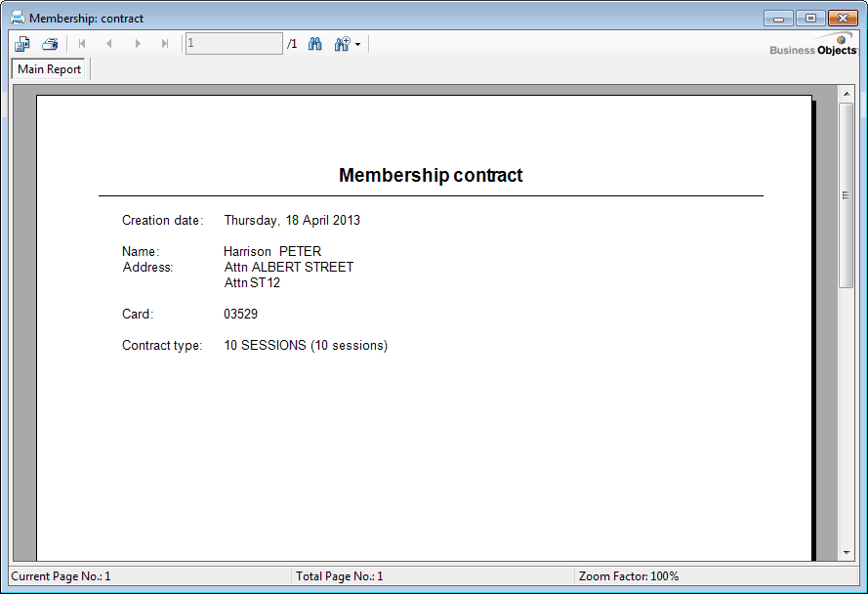Click the vertical scrollbar down arrow
The height and width of the screenshot is (594, 868).
coord(847,553)
